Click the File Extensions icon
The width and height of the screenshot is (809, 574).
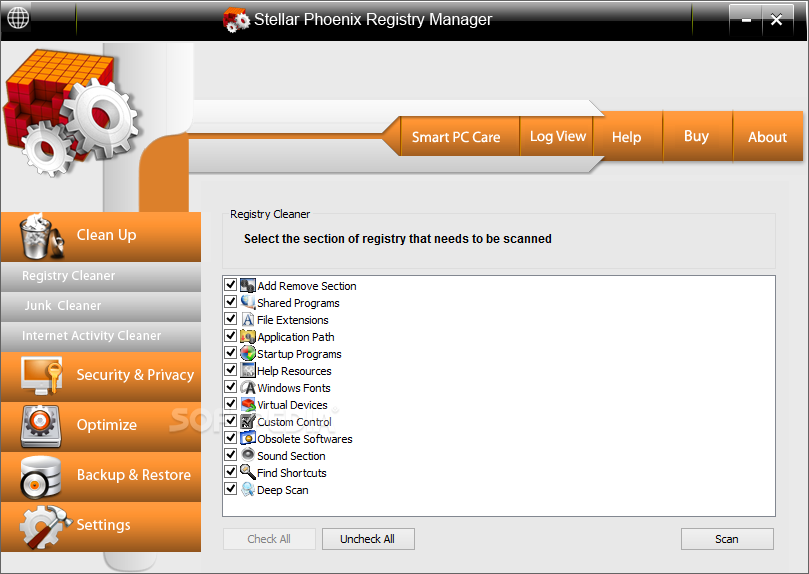(x=248, y=319)
